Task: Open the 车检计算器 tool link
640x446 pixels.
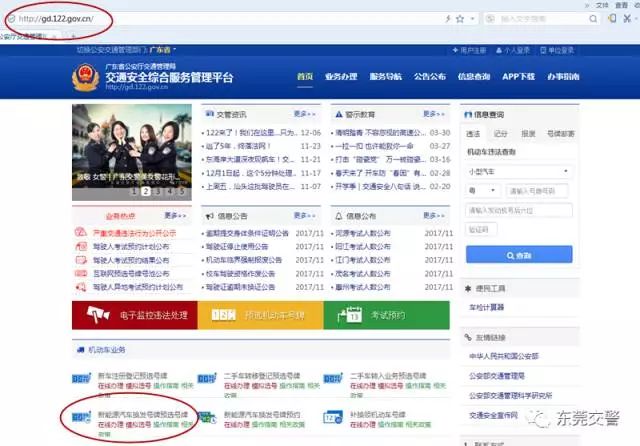Action: point(487,307)
